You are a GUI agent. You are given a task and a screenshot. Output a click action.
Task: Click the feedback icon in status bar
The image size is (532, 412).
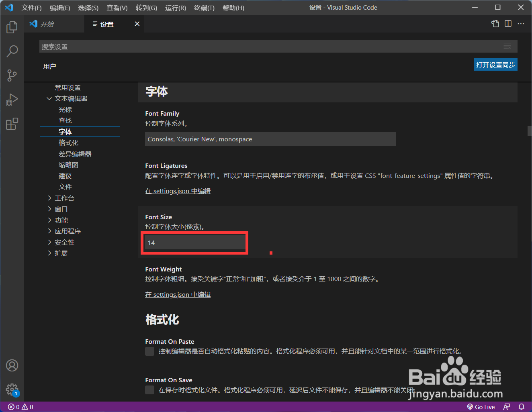506,407
